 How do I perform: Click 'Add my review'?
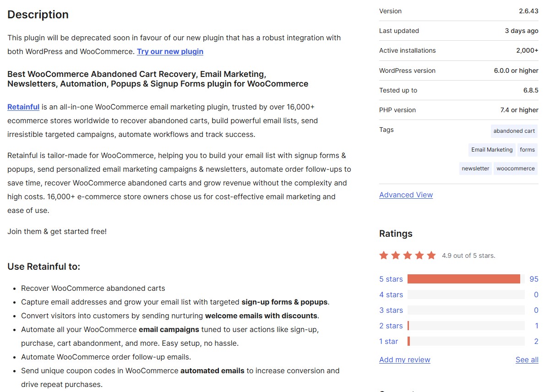[404, 360]
